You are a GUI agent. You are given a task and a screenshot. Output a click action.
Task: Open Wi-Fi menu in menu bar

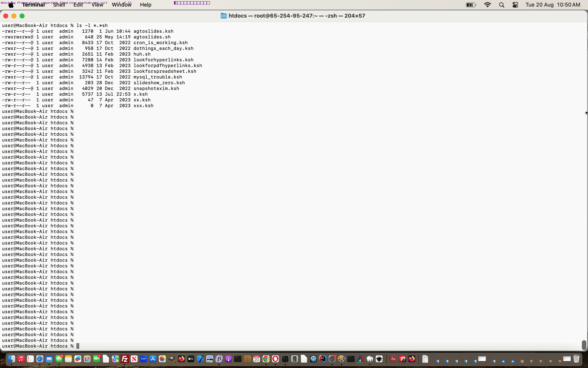tap(487, 5)
